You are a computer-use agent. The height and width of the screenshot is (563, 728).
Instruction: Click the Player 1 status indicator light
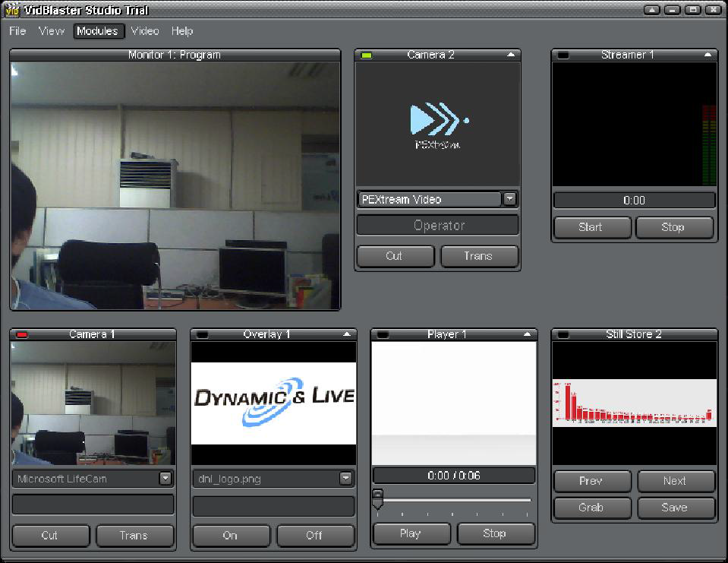pyautogui.click(x=383, y=334)
